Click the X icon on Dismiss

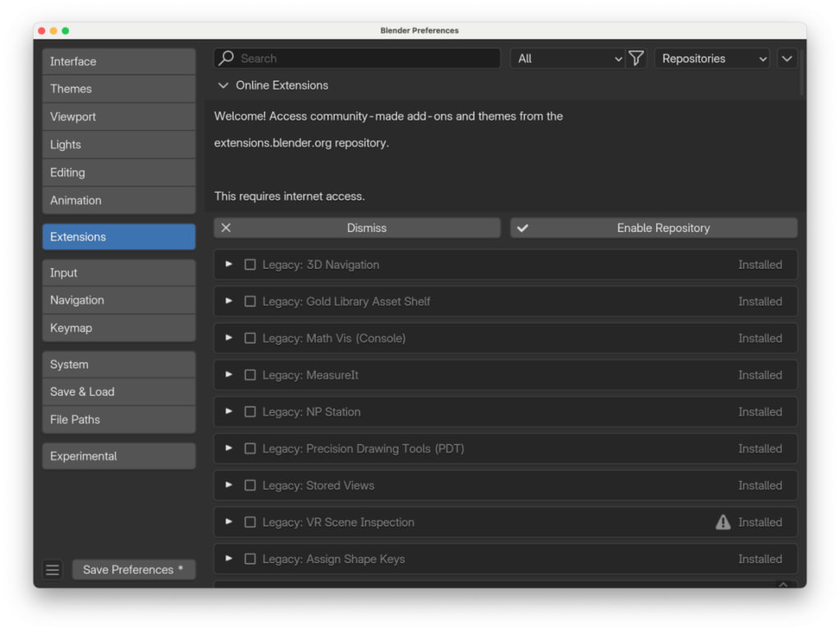point(226,228)
